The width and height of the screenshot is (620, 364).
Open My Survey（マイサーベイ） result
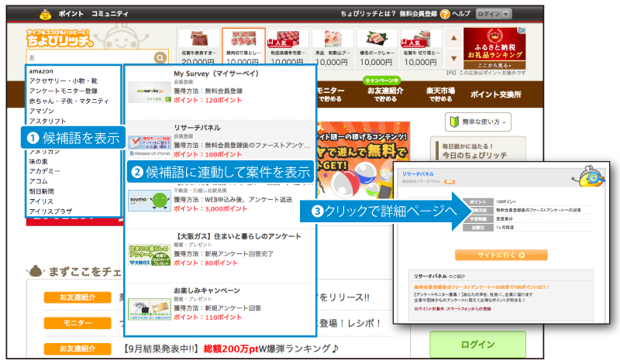pos(217,74)
